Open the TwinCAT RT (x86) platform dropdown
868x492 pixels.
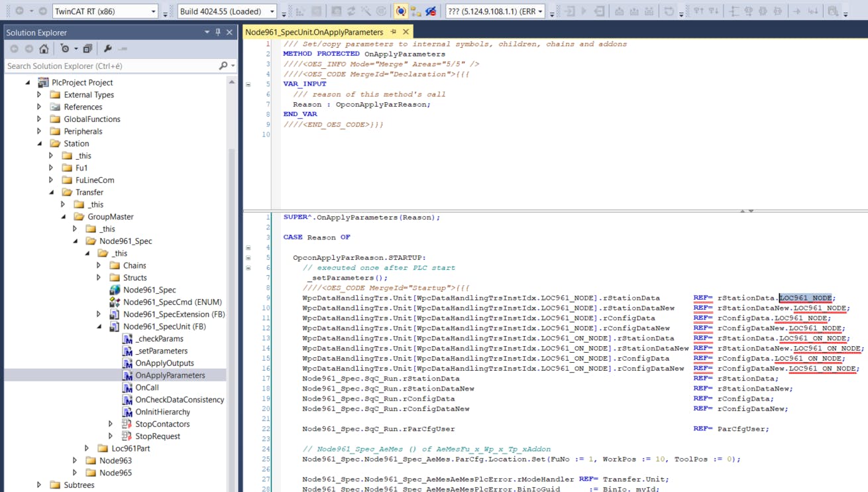(x=153, y=11)
